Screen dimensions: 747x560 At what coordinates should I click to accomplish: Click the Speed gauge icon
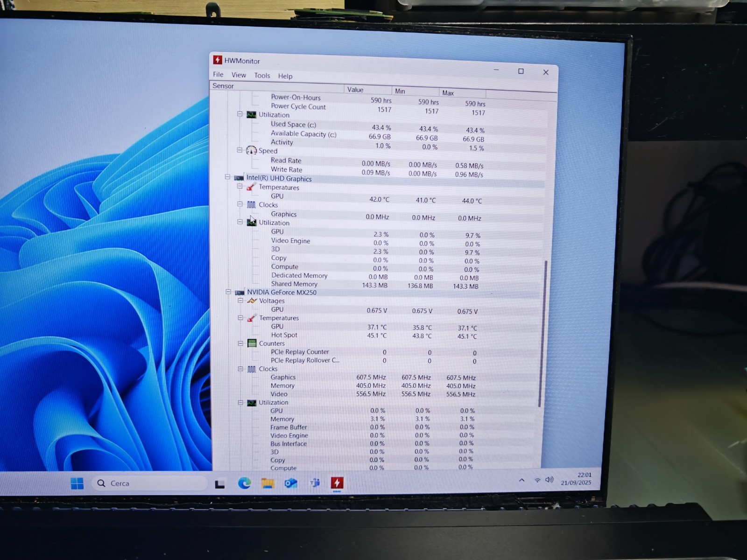pos(251,150)
